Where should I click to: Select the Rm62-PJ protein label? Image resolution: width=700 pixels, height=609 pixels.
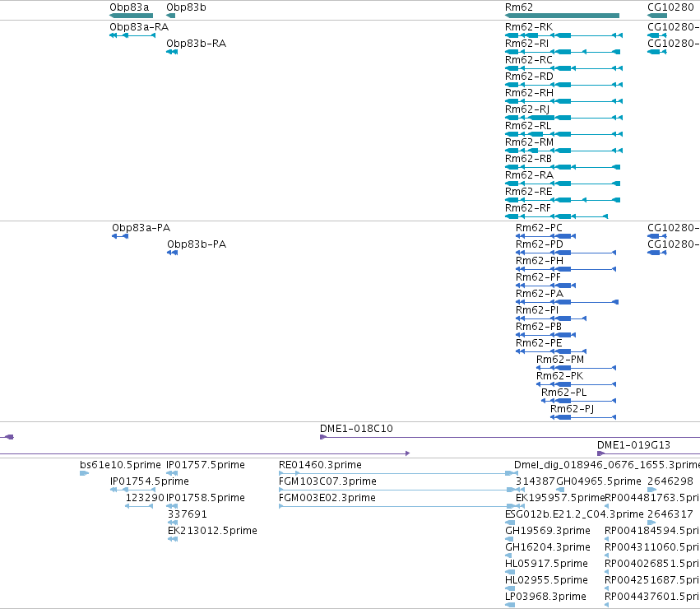tap(572, 409)
